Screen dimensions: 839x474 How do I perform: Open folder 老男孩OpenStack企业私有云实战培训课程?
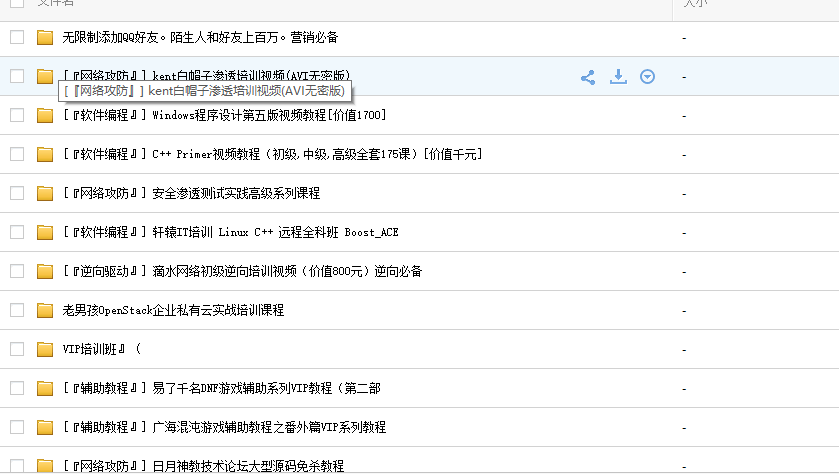tap(173, 310)
